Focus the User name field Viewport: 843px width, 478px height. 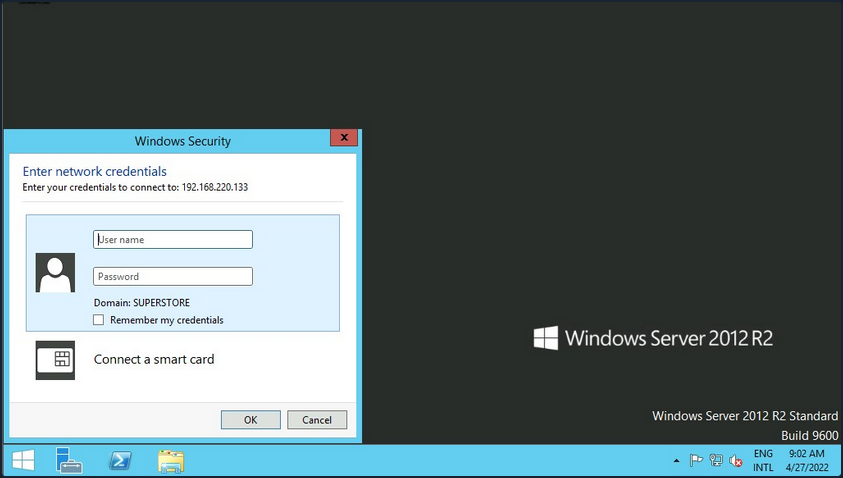173,240
